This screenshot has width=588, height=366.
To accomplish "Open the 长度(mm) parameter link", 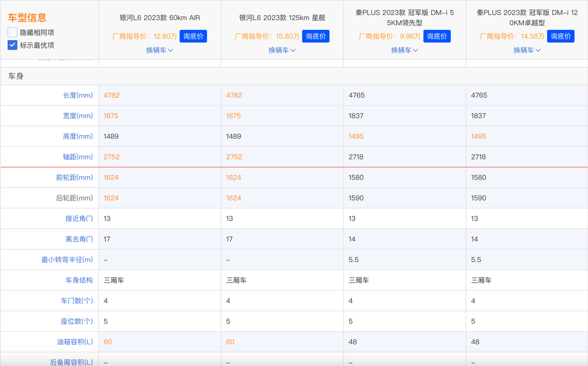I will (x=78, y=95).
